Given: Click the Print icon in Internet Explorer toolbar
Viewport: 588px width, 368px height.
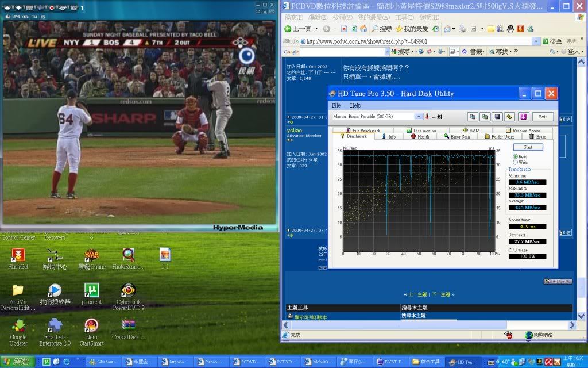Looking at the screenshot, I should [462, 29].
